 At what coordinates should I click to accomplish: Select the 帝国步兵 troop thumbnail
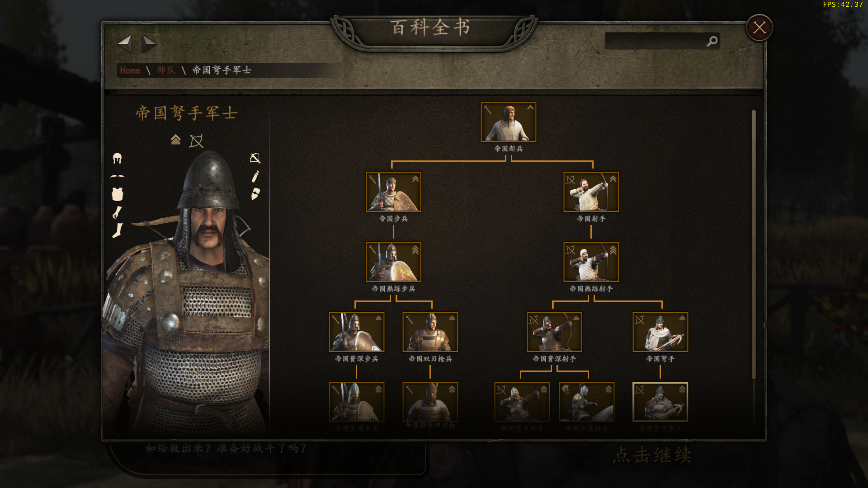(393, 192)
